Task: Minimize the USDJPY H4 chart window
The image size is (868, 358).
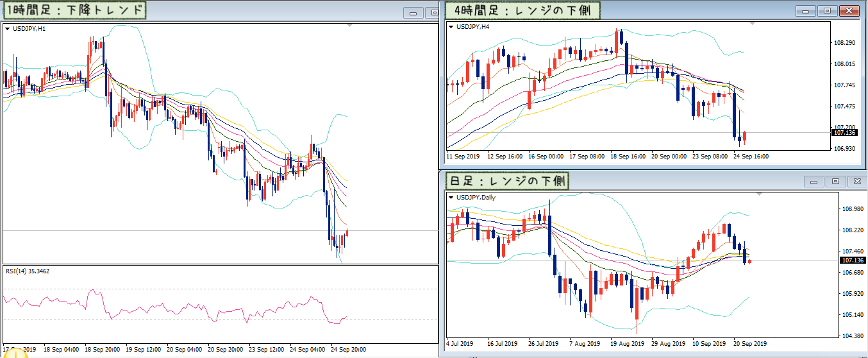Action: 805,11
